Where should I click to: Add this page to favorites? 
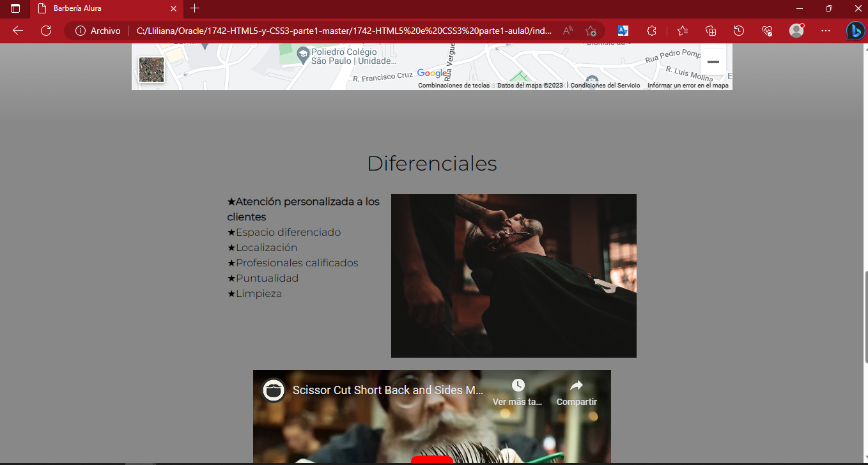pyautogui.click(x=591, y=31)
